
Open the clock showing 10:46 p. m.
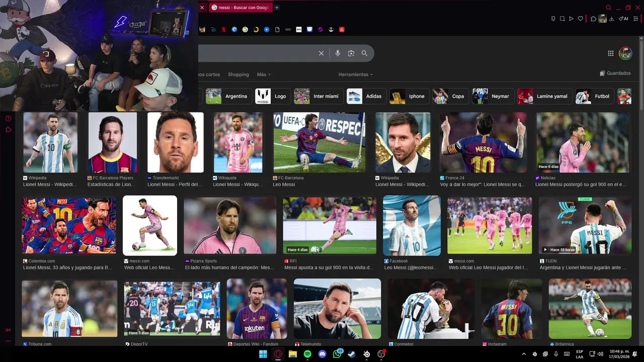click(x=620, y=354)
